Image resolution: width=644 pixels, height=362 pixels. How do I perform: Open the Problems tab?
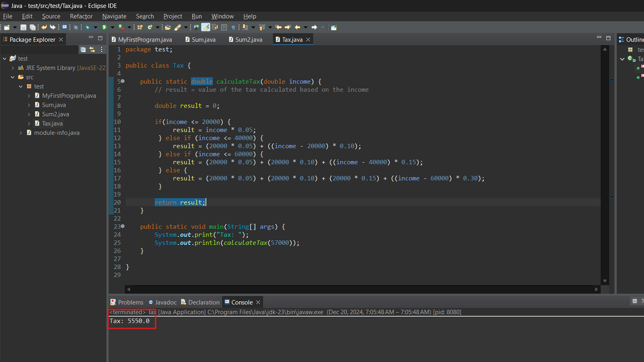pyautogui.click(x=127, y=302)
